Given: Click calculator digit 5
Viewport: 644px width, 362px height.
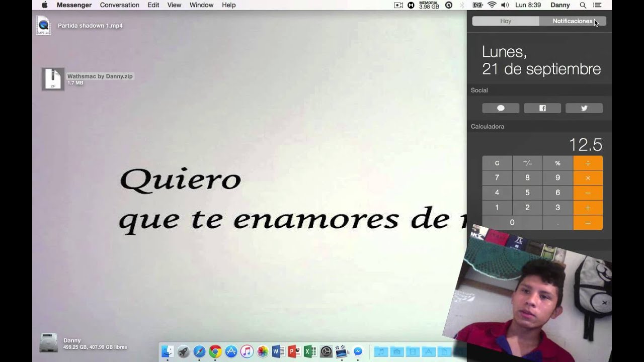Looking at the screenshot, I should [x=527, y=193].
